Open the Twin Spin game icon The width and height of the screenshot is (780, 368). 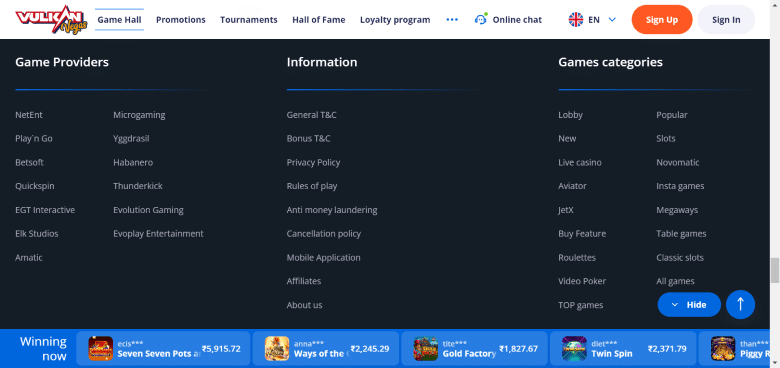click(574, 348)
